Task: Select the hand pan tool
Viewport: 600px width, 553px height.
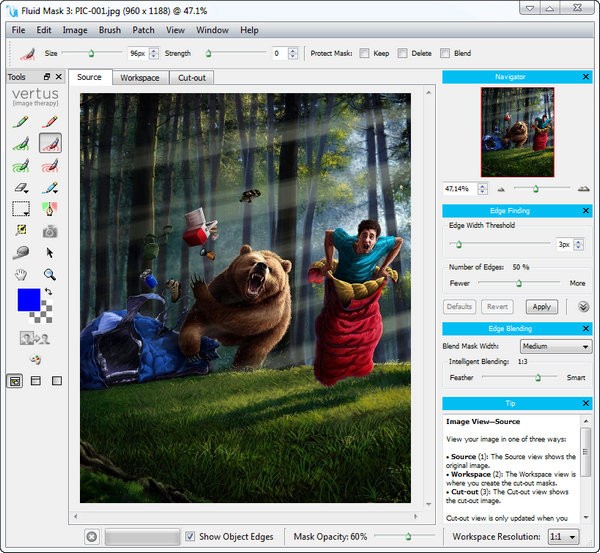Action: tap(21, 274)
